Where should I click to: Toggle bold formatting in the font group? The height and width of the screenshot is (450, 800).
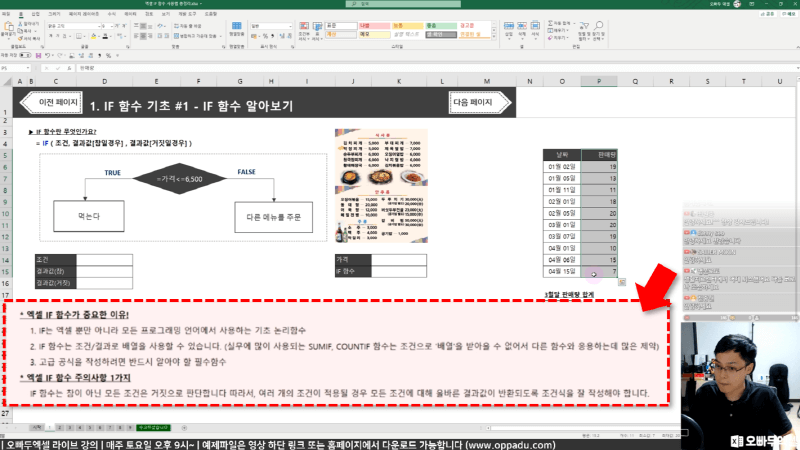(x=51, y=36)
